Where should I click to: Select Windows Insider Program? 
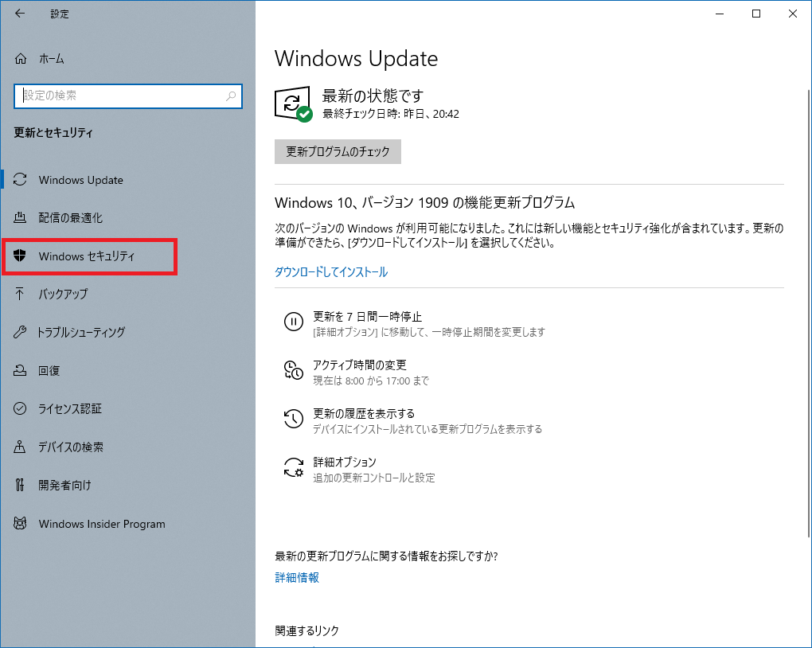pyautogui.click(x=101, y=524)
